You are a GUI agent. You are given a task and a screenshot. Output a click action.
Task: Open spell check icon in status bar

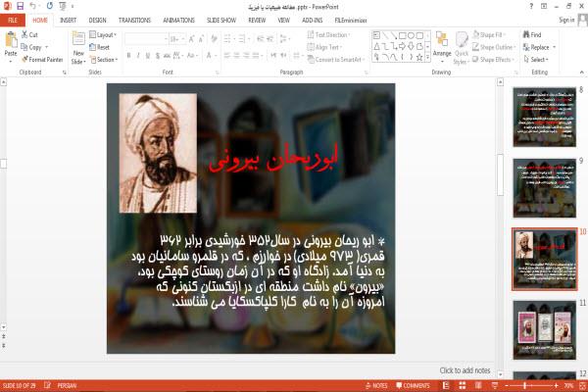48,385
